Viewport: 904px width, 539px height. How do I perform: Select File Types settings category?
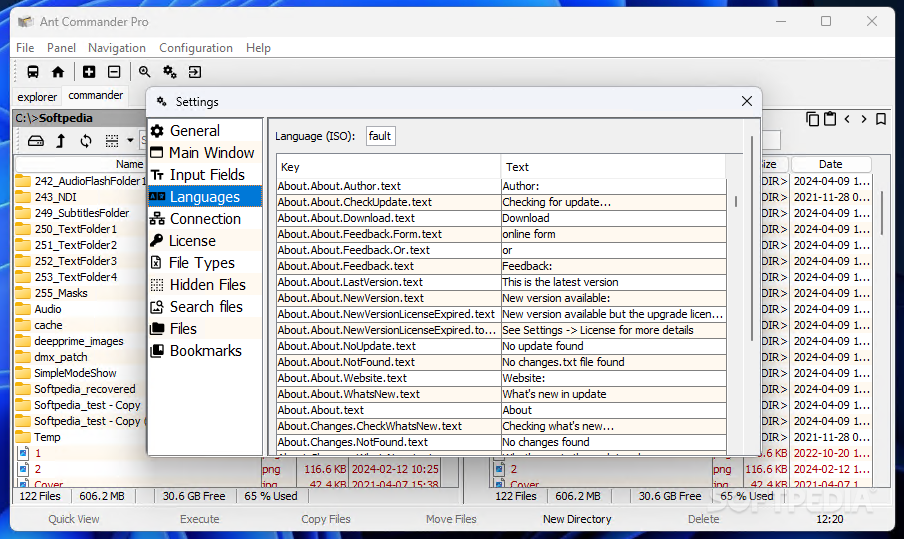tap(205, 263)
